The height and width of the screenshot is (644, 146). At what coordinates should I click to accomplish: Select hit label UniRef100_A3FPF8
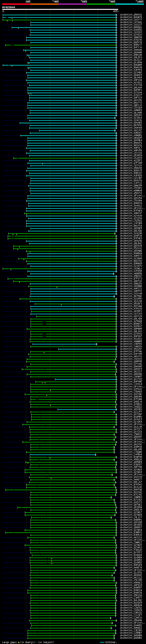click(131, 70)
